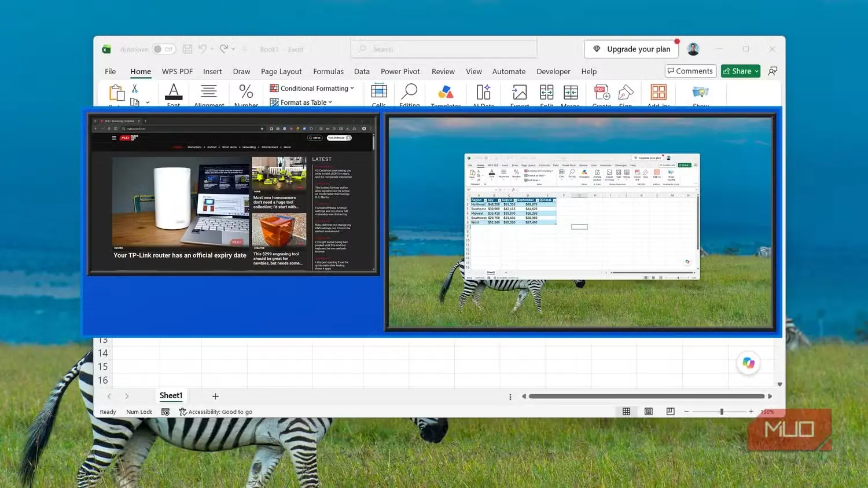Screen dimensions: 868x488
Task: Click the Number percent icon
Action: (246, 91)
